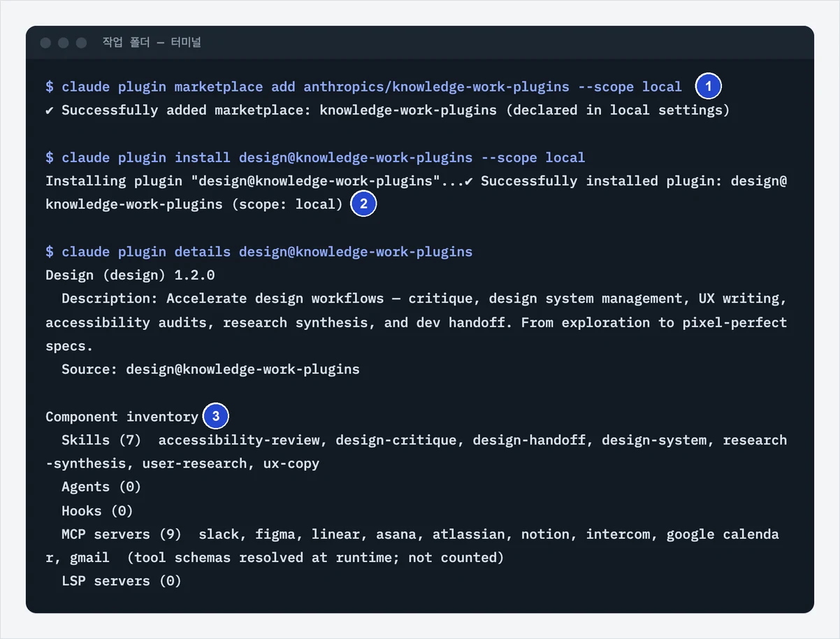Click annotation marker number 3

[216, 417]
